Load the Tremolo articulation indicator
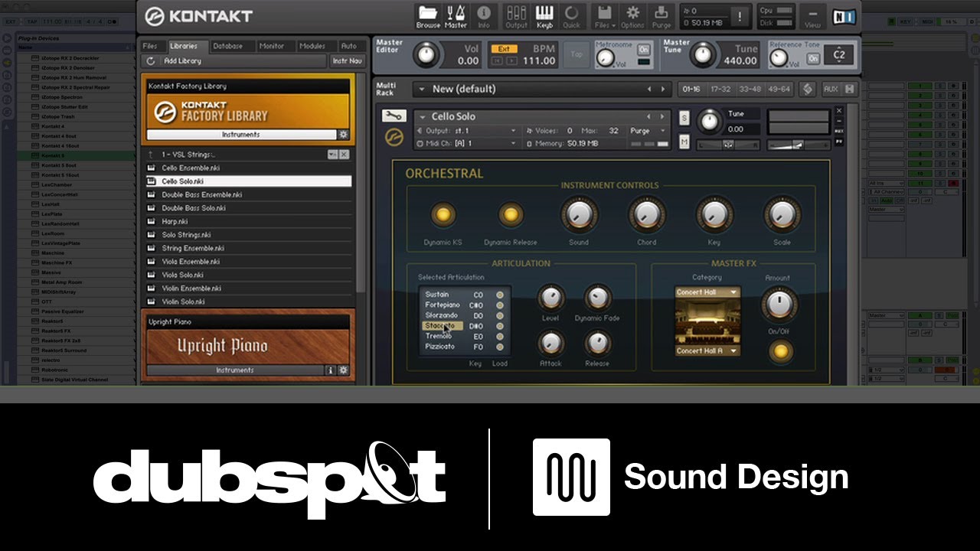The height and width of the screenshot is (551, 980). click(x=500, y=337)
